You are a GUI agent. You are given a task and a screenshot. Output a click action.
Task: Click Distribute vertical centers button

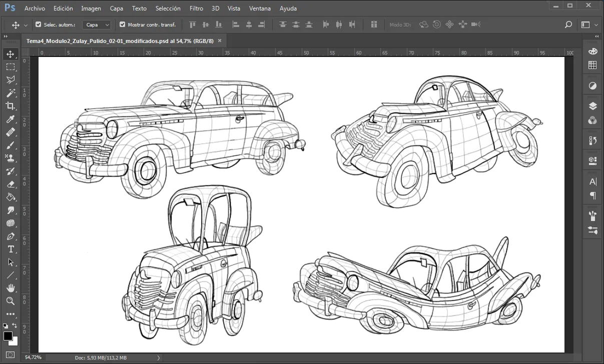pos(296,24)
